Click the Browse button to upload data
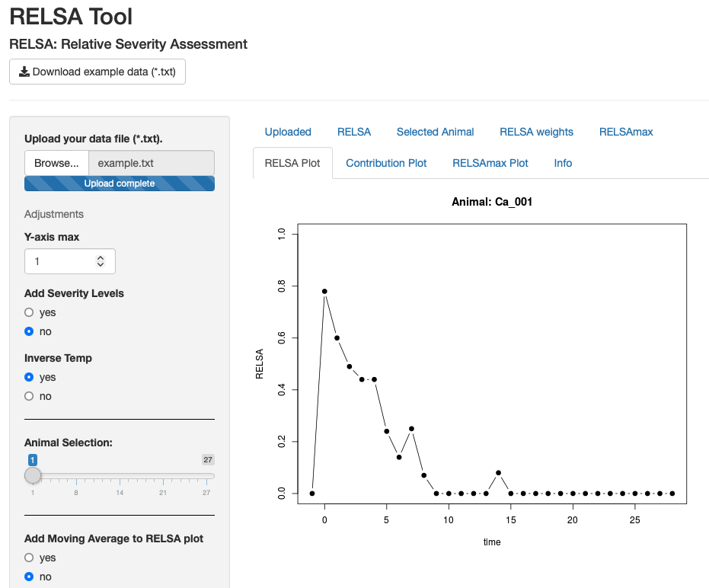 [56, 162]
